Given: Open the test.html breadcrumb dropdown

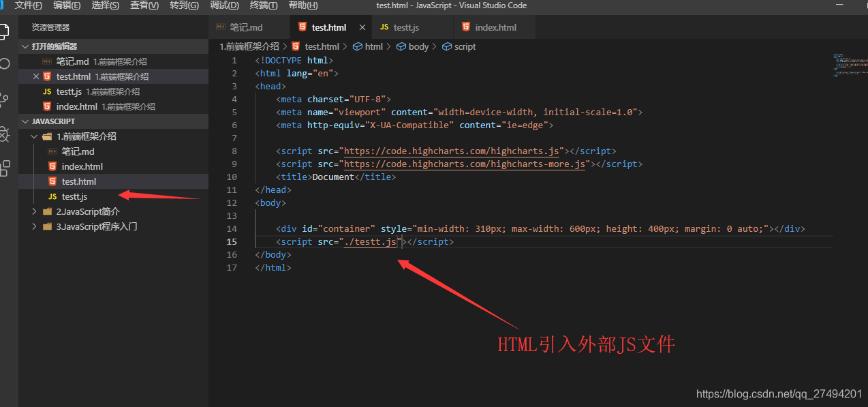Looking at the screenshot, I should tap(322, 46).
